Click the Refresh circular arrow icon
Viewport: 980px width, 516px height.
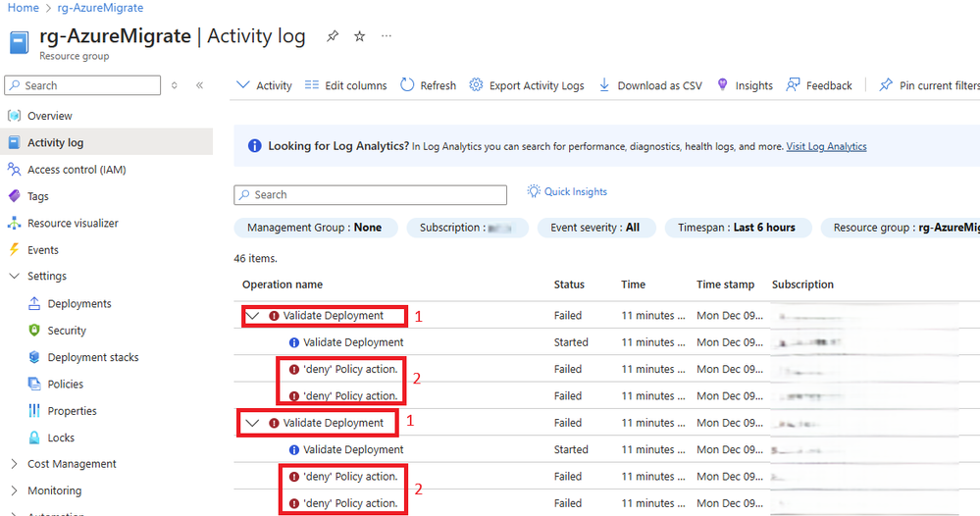(407, 85)
